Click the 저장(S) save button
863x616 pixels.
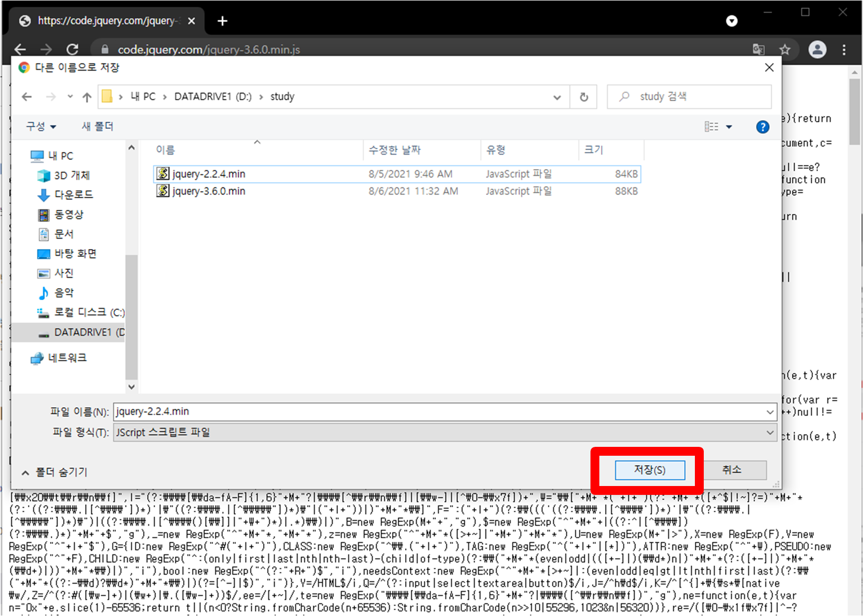649,470
